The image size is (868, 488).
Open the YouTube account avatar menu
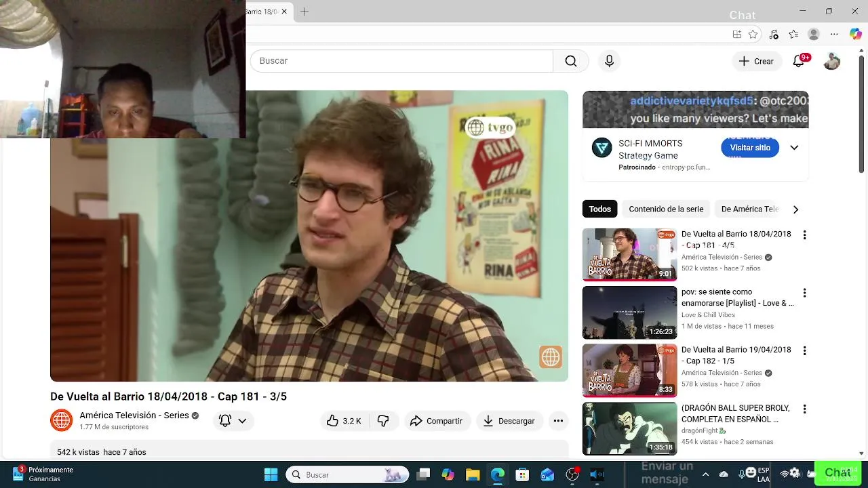coord(831,61)
